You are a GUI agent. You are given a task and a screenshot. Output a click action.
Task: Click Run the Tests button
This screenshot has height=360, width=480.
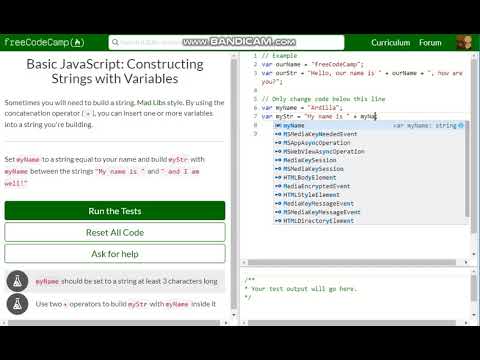coord(115,211)
